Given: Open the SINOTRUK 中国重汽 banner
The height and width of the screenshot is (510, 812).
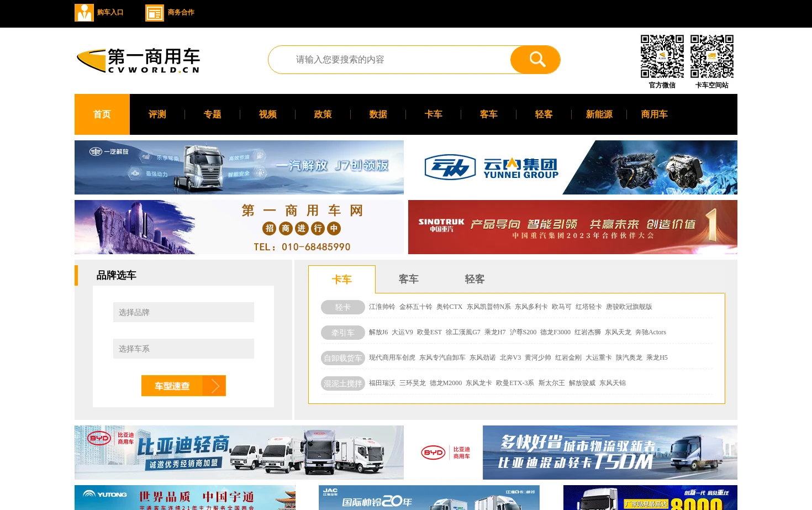Looking at the screenshot, I should (573, 227).
